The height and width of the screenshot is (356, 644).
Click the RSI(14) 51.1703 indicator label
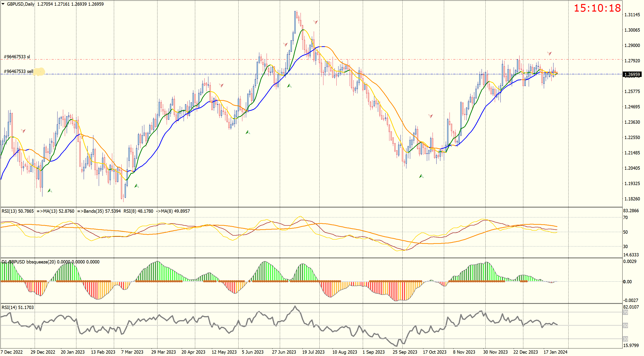[17, 307]
